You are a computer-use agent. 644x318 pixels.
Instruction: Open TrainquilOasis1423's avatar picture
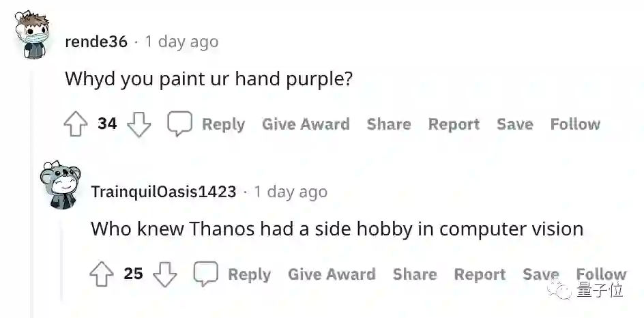pos(59,186)
